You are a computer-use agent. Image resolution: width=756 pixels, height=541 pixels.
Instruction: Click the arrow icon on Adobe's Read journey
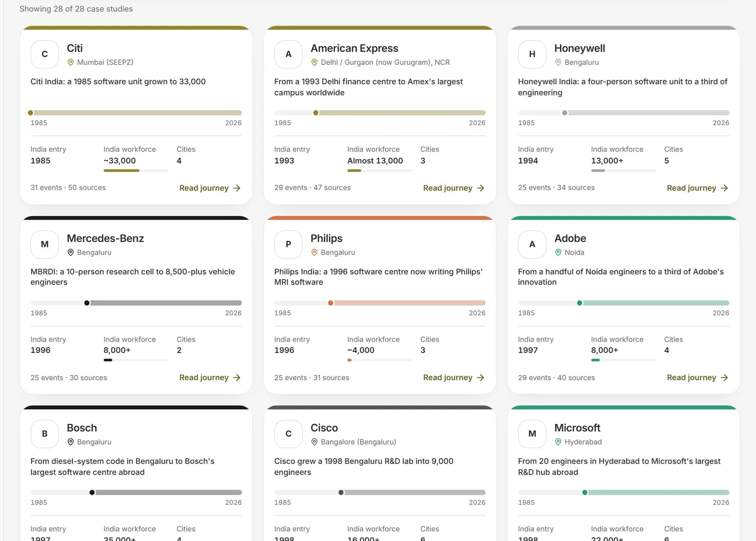(x=724, y=377)
